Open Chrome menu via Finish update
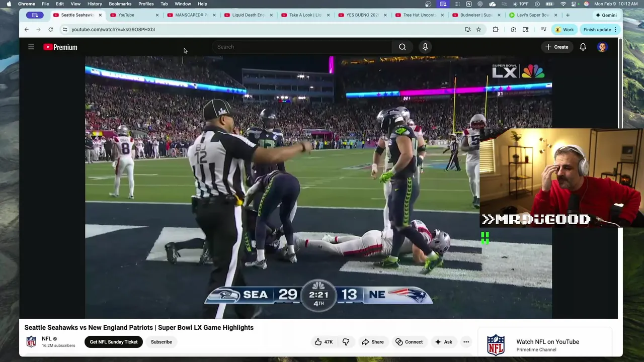 [x=600, y=30]
